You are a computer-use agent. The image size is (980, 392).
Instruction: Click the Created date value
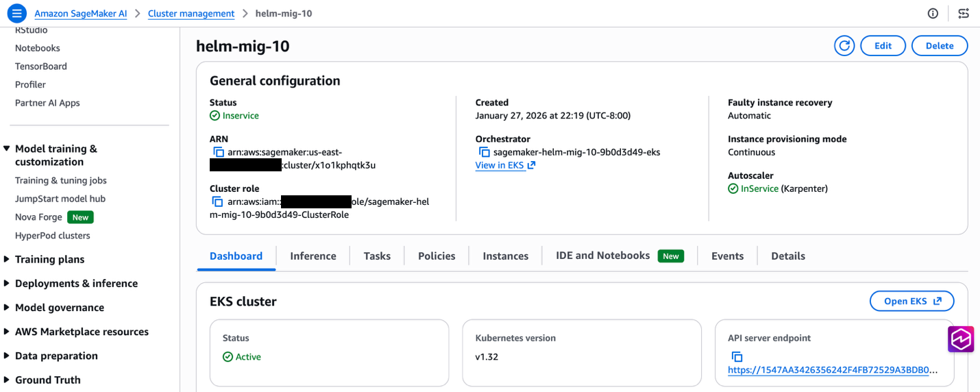(x=553, y=116)
